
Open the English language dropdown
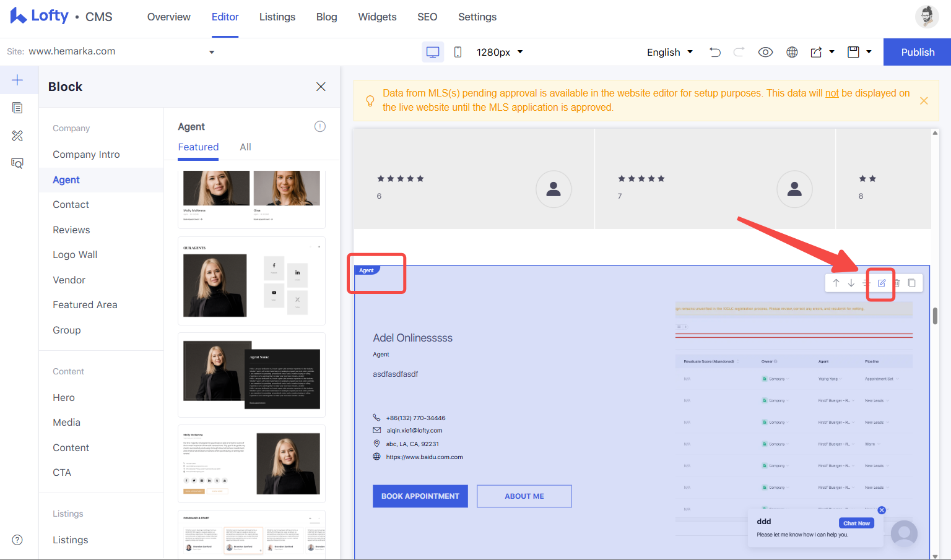pos(670,52)
